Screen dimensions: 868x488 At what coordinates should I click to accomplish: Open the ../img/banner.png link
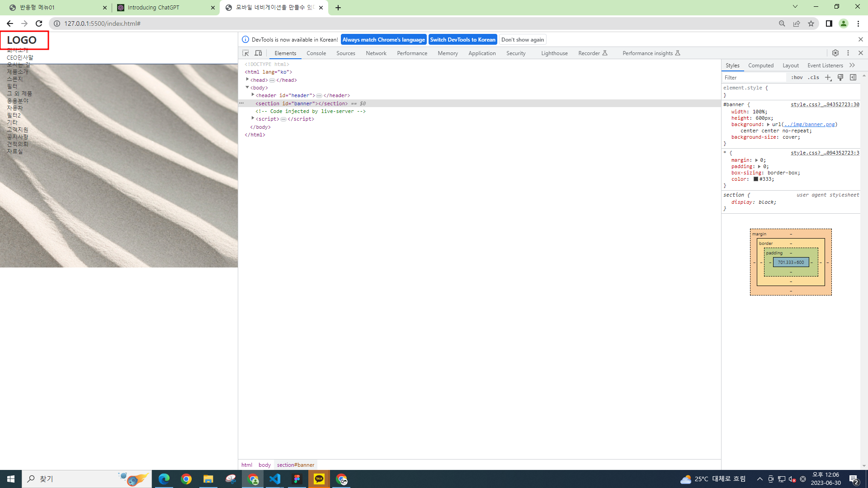click(809, 124)
